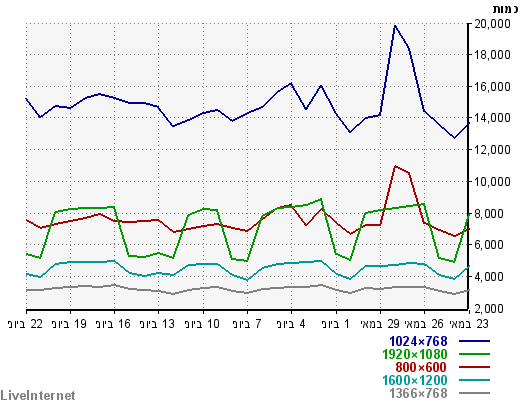The height and width of the screenshot is (405, 520).
Task: Click the date label with 1
Action: (x=336, y=324)
